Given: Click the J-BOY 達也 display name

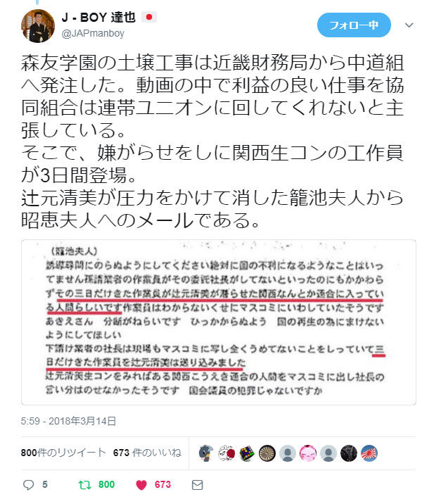Looking at the screenshot, I should pos(98,17).
